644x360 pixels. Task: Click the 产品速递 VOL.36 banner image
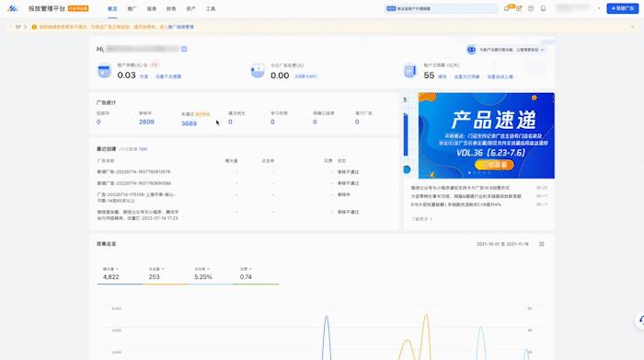[x=487, y=135]
